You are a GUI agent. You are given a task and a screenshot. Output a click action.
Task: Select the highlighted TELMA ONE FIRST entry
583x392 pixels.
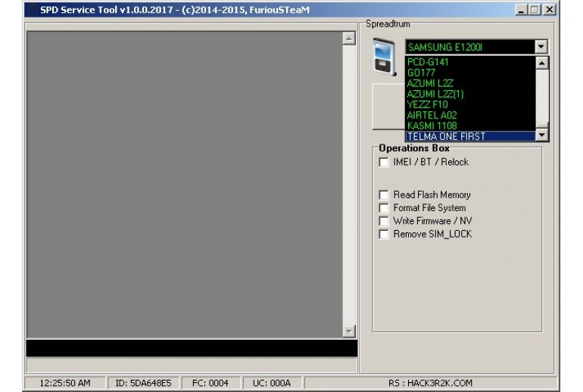pos(470,136)
